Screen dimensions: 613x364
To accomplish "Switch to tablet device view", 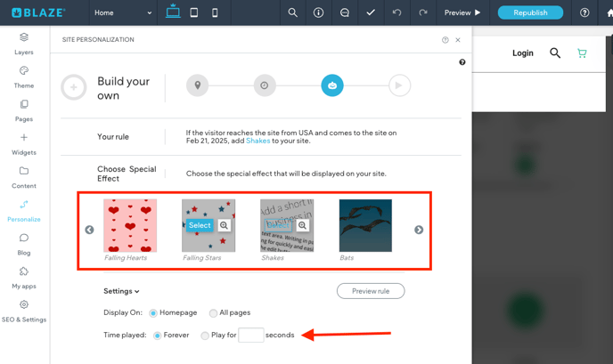I will click(193, 12).
